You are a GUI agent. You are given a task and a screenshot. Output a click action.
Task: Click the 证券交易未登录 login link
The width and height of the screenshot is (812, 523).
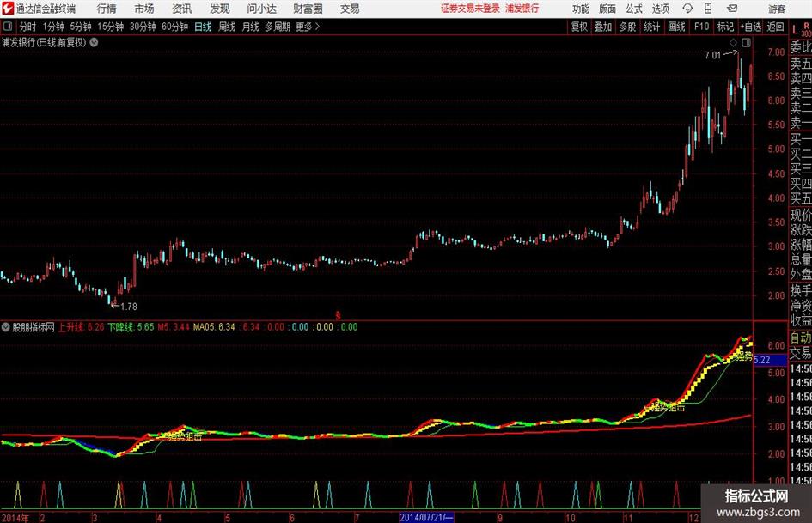coord(470,9)
